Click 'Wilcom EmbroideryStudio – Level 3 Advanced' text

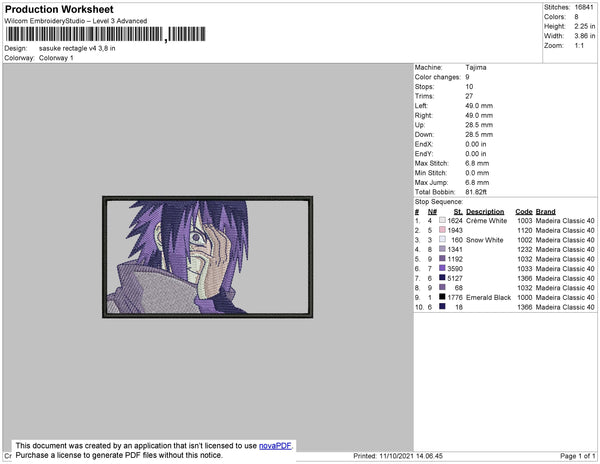76,21
